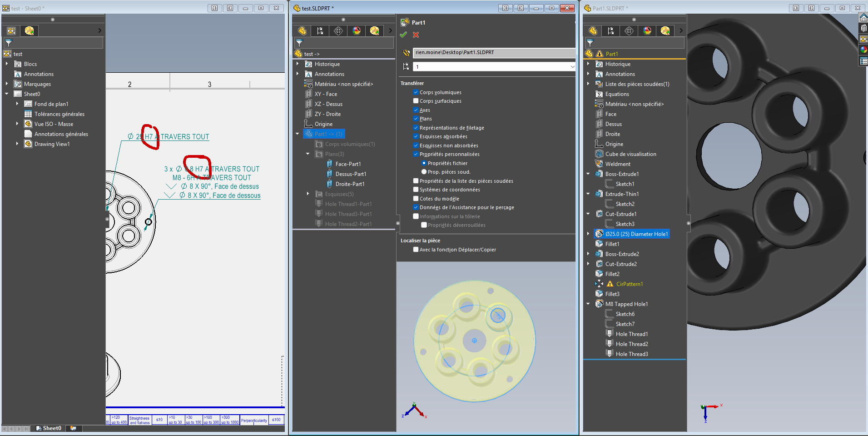Open DisplayManager tab in test.SLDPRT panel
The image size is (868, 436).
click(357, 31)
